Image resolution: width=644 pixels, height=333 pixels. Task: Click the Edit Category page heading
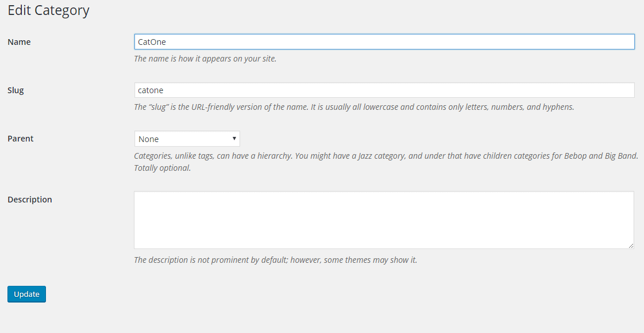(x=48, y=10)
